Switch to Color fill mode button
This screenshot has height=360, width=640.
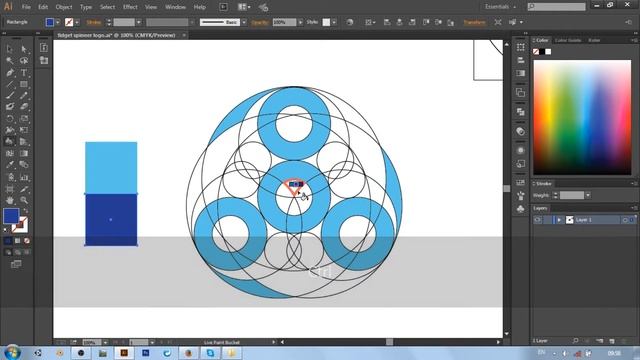pos(8,241)
